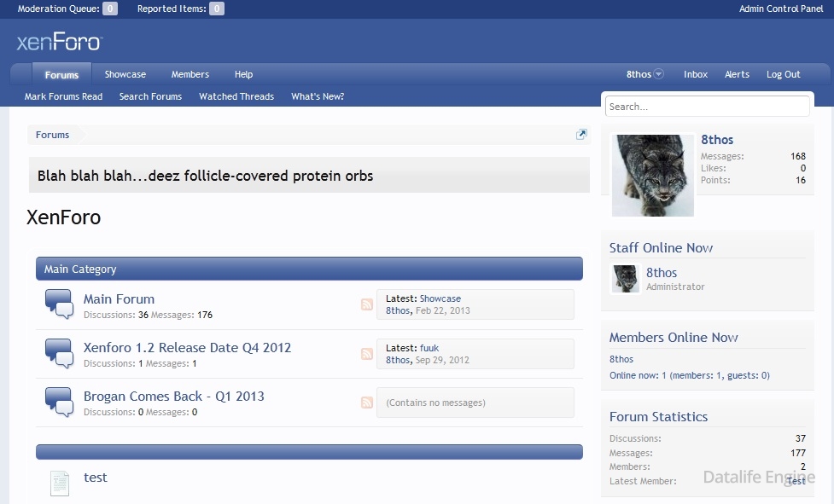Open Xenforo 1.2 Release Date Q4 2012 forum

(x=187, y=348)
